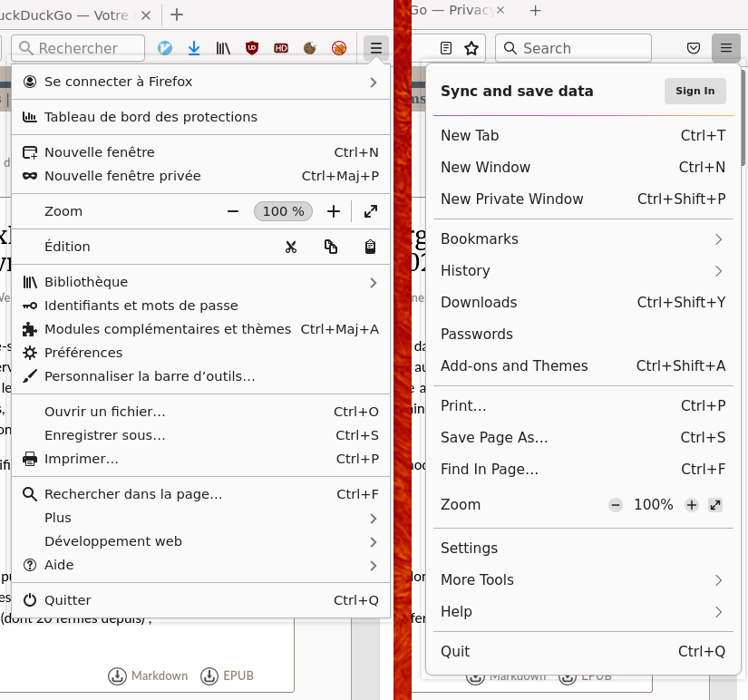Enter full screen from French Zoom row
The image size is (748, 700).
[371, 211]
